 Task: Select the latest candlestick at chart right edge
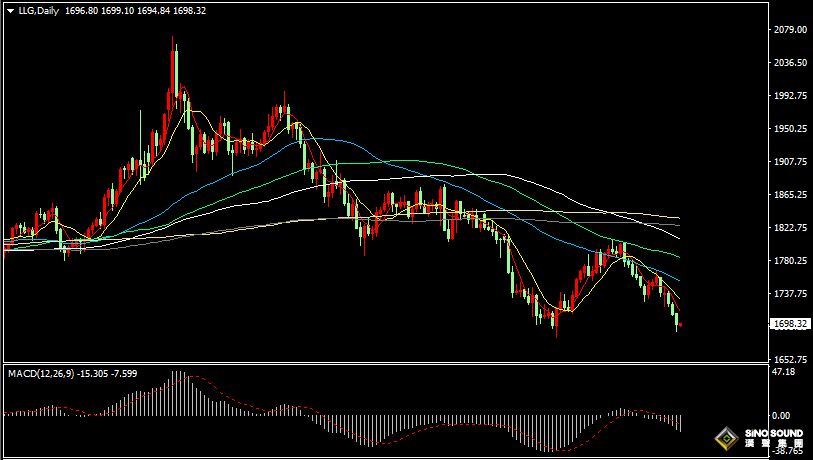[x=679, y=323]
